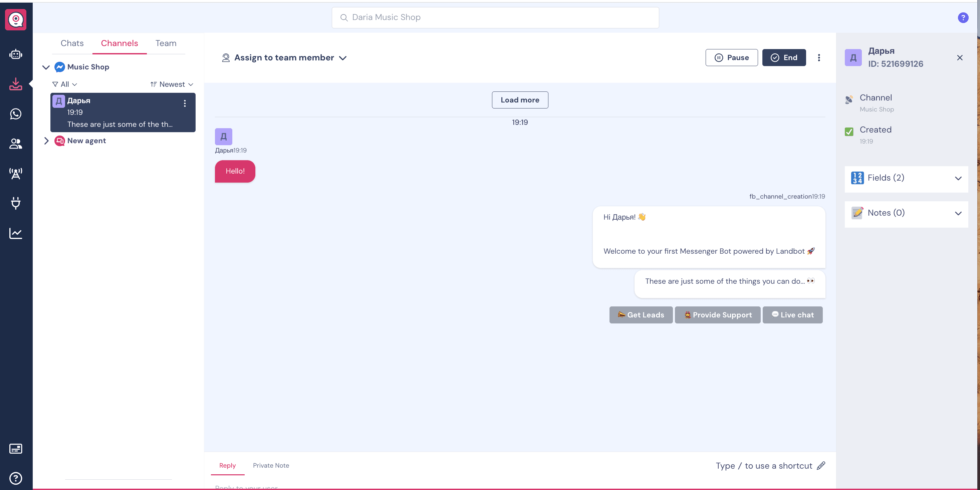Click the Live chat quick reply button

point(793,315)
